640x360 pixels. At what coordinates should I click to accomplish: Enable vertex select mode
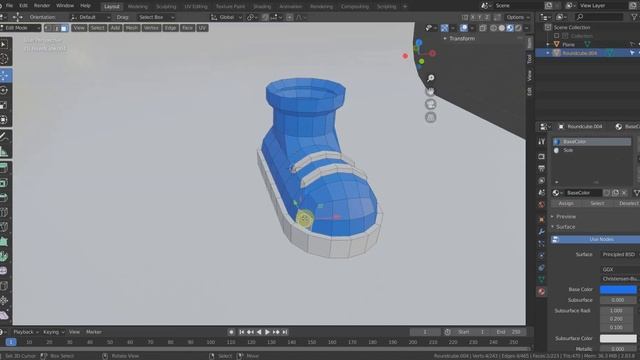pyautogui.click(x=49, y=28)
